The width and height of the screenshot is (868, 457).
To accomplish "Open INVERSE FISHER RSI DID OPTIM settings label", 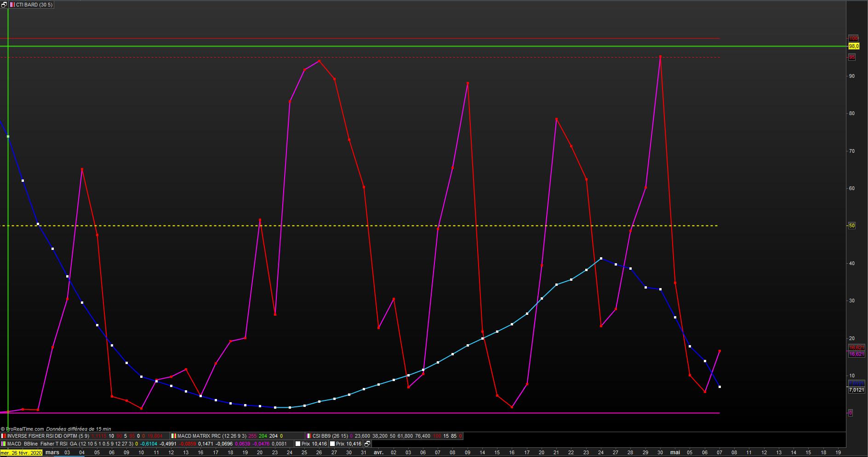I will [x=48, y=436].
